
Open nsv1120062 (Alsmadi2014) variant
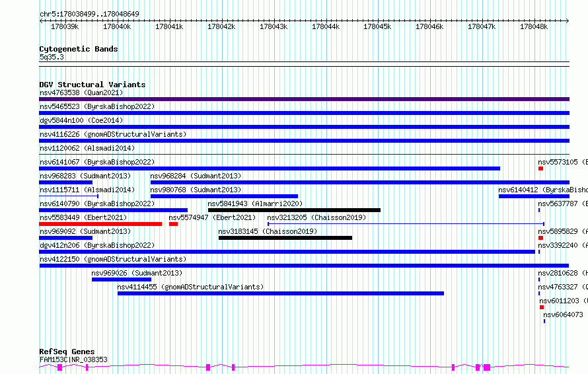pyautogui.click(x=304, y=154)
